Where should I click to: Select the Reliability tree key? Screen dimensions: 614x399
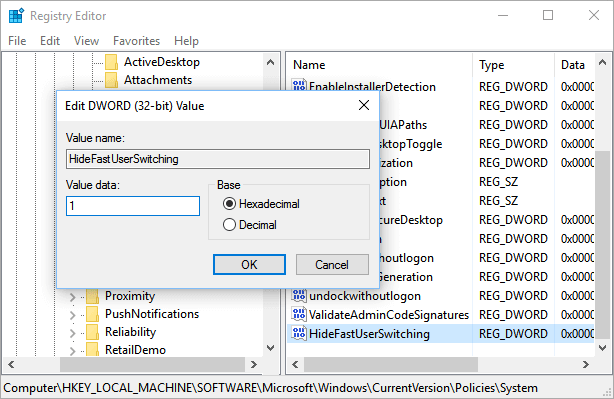click(130, 332)
